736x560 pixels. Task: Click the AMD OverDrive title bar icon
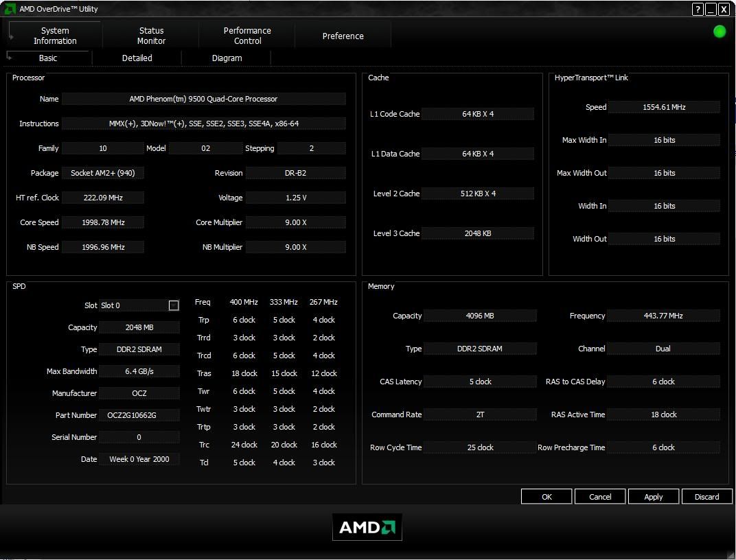click(x=10, y=9)
